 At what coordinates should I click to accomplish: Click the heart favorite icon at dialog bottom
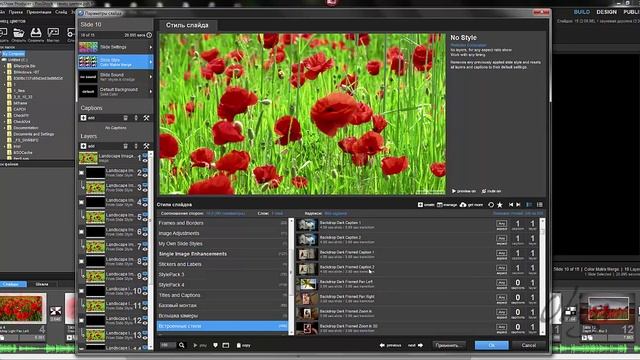(216, 345)
